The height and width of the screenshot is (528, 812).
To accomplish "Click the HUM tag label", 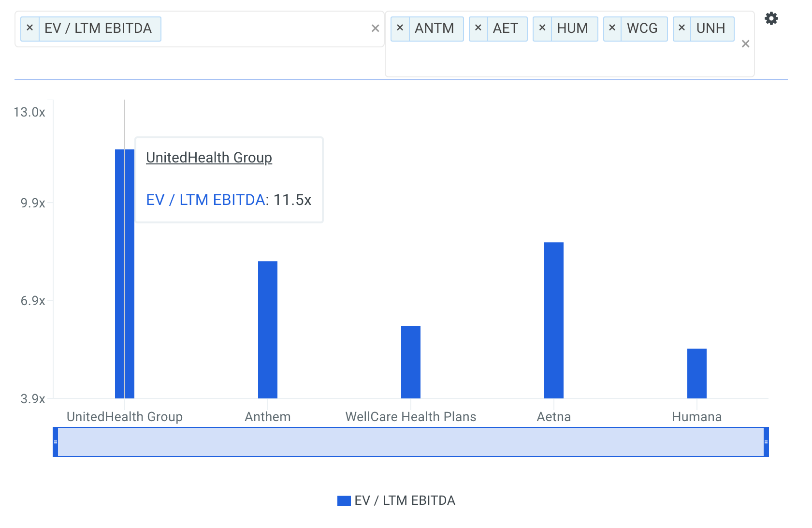I will click(573, 29).
